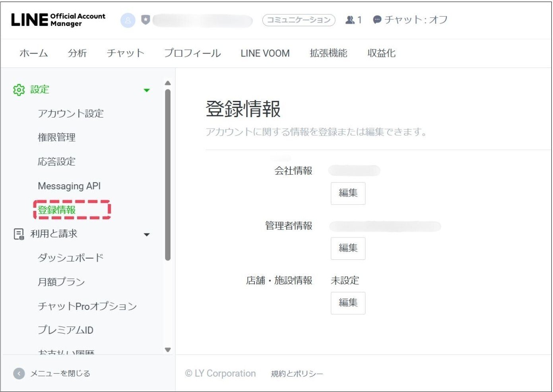553x392 pixels.
Task: Click the scroll-down triangle on sidebar scrollbar
Action: click(x=168, y=350)
